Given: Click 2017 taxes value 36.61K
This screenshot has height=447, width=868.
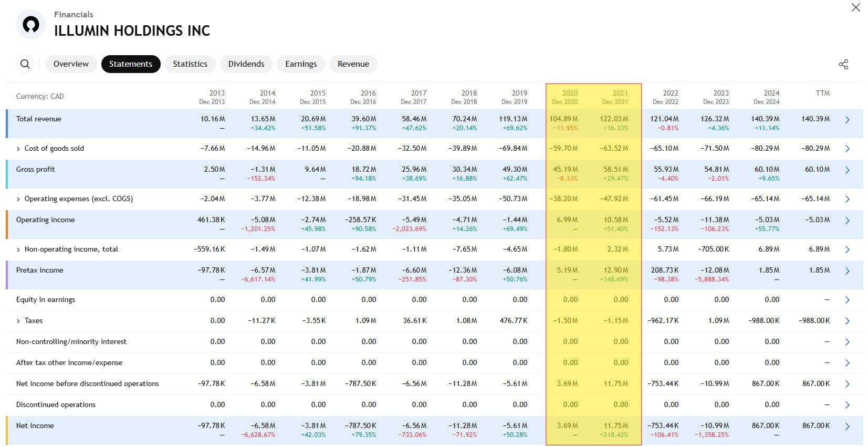Looking at the screenshot, I should tap(415, 320).
